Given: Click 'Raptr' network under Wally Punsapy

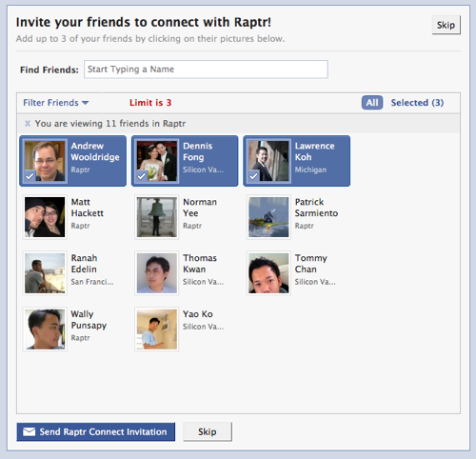Looking at the screenshot, I should tap(80, 338).
